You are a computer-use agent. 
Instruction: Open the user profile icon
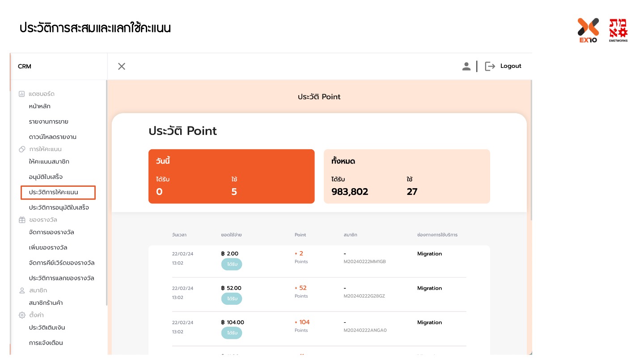(466, 66)
